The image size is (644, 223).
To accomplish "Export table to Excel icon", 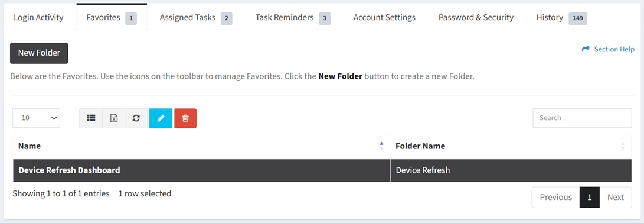I will [x=114, y=118].
